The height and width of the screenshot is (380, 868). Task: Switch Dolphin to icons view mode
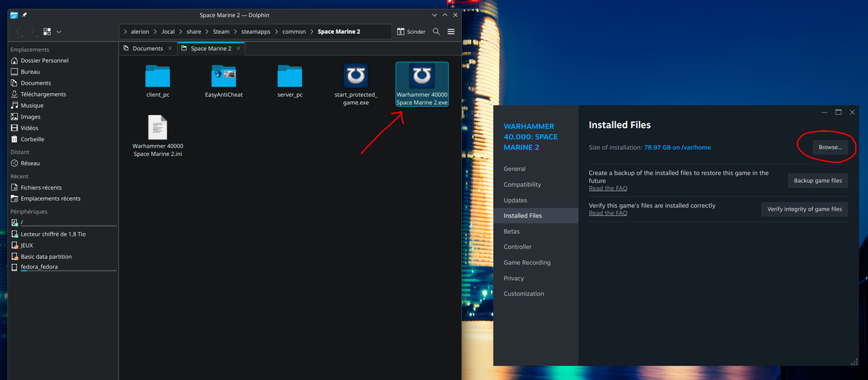pos(47,32)
